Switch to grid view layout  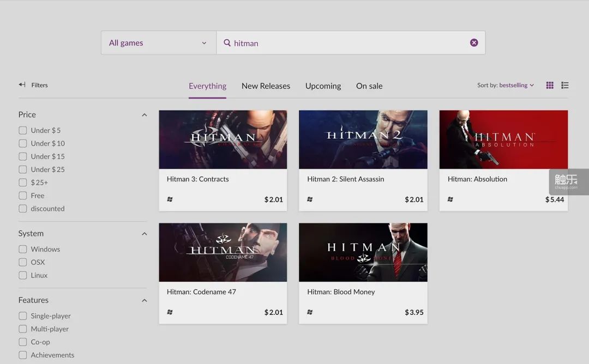[x=550, y=85]
